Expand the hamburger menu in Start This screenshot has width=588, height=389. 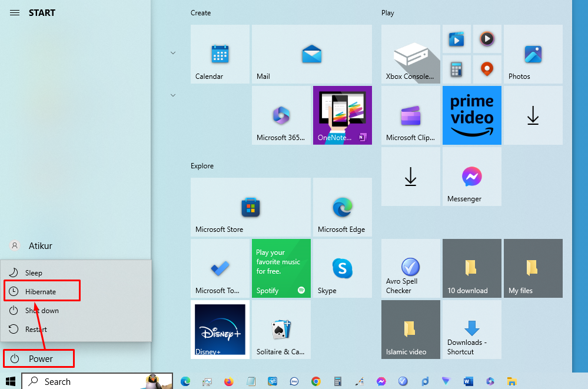(x=14, y=12)
